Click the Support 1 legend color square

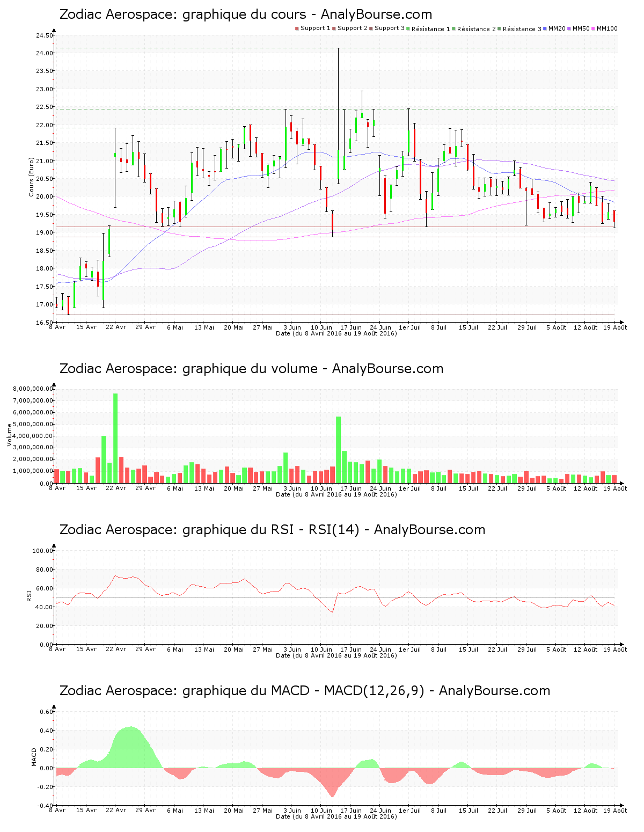297,28
